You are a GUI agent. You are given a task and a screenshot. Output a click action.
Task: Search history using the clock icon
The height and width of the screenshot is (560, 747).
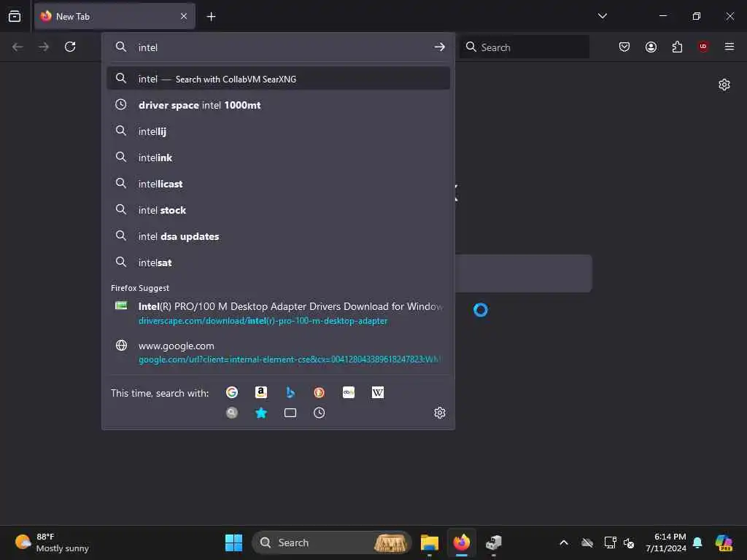click(320, 413)
